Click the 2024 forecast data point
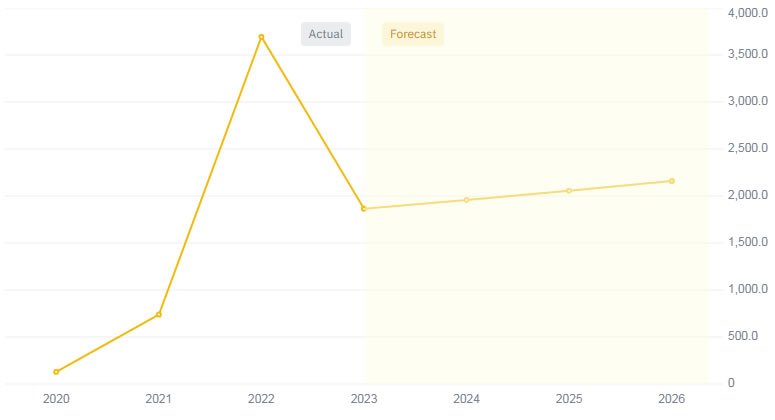The width and height of the screenshot is (775, 420). [x=466, y=200]
